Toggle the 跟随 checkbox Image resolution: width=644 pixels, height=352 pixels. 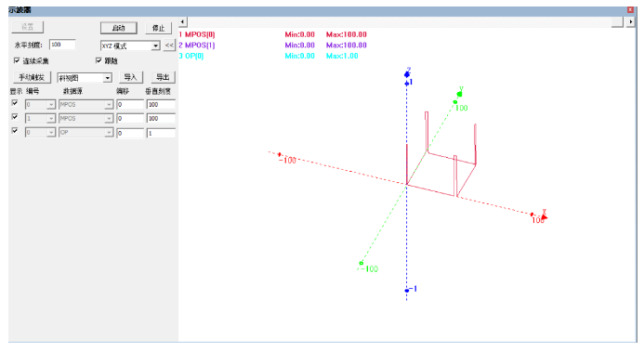coord(99,60)
